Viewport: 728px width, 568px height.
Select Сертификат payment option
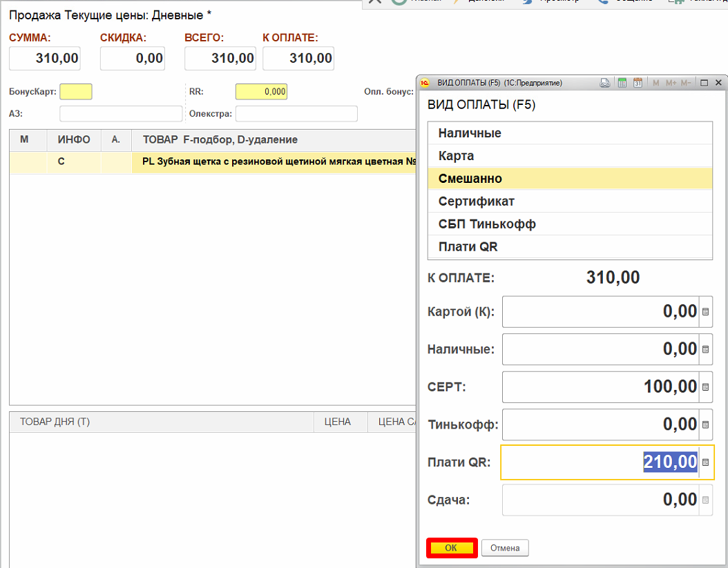476,202
